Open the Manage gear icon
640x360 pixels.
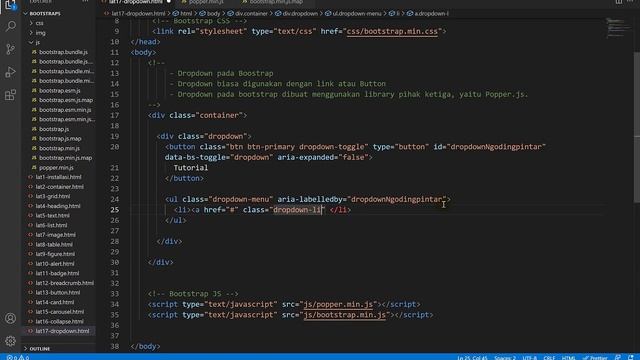(11, 341)
